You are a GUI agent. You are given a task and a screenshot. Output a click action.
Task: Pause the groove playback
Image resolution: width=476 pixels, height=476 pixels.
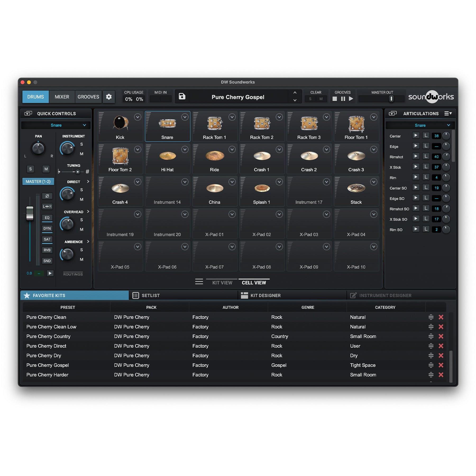pyautogui.click(x=343, y=99)
